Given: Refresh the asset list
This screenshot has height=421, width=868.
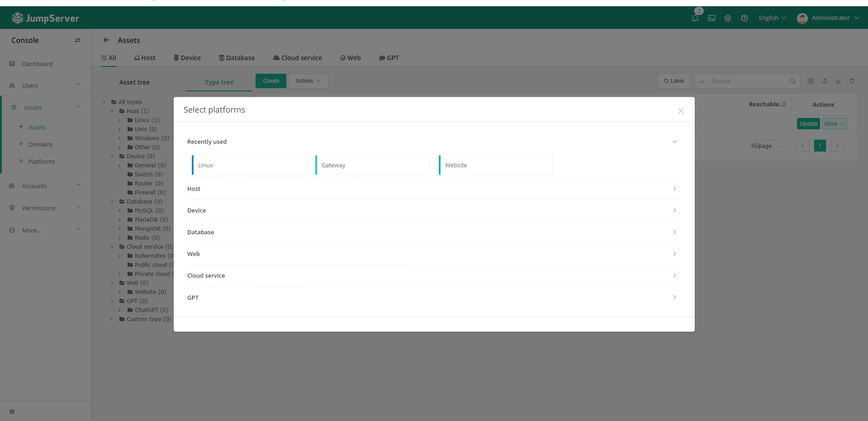Looking at the screenshot, I should coord(852,81).
